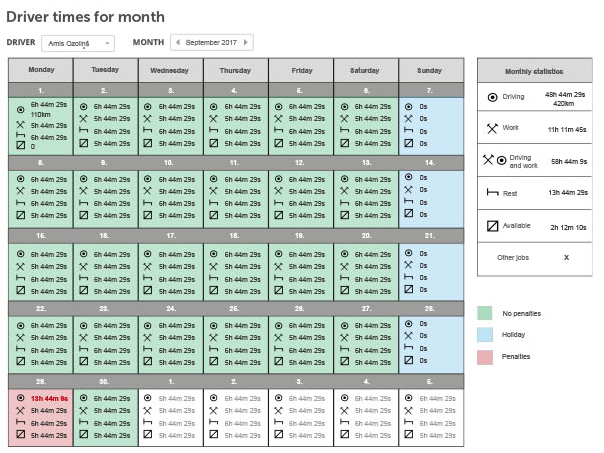This screenshot has height=453, width=604.
Task: Click Driving icon in Monthly statistics
Action: 492,97
